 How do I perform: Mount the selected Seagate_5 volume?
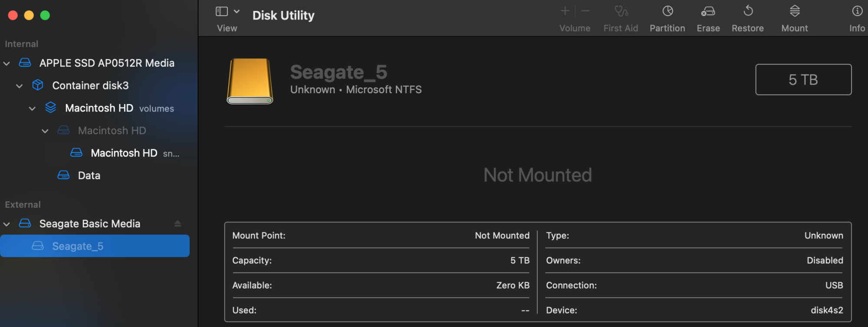(x=795, y=11)
